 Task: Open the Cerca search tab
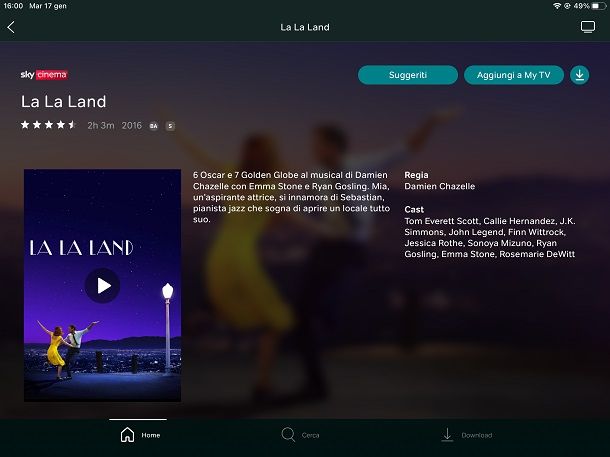pos(300,435)
